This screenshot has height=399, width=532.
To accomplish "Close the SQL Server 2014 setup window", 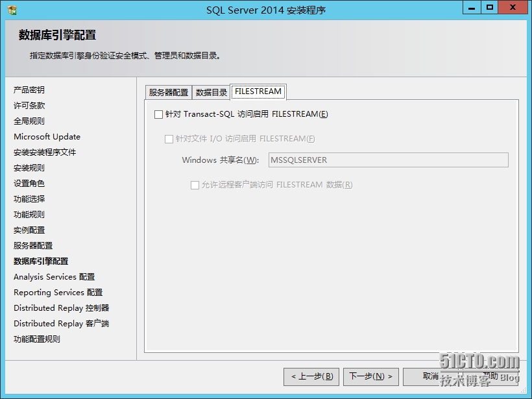I will pos(513,8).
